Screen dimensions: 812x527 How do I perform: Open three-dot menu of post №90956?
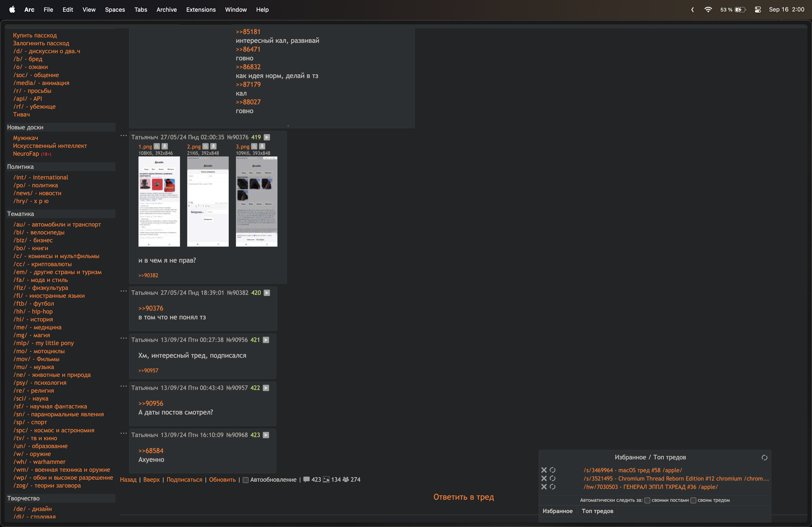(x=124, y=339)
